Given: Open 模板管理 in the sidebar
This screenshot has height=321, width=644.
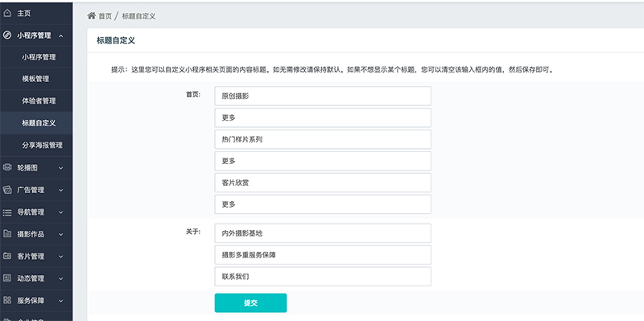Looking at the screenshot, I should pos(35,79).
